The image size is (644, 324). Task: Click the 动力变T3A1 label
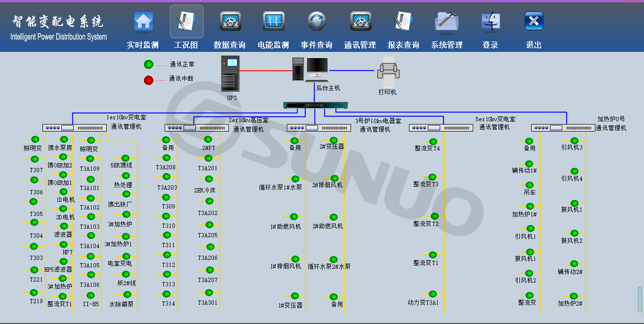[423, 302]
